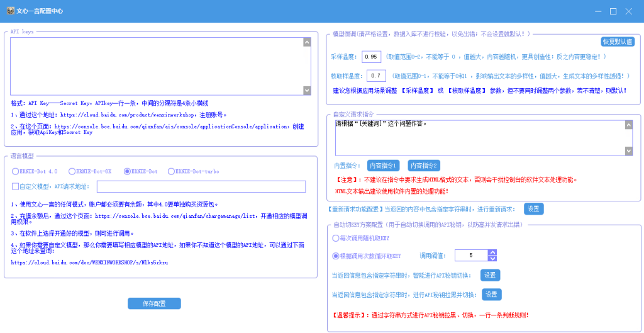Click the chargemanage/list URL text
This screenshot has width=644, height=333.
point(176,215)
